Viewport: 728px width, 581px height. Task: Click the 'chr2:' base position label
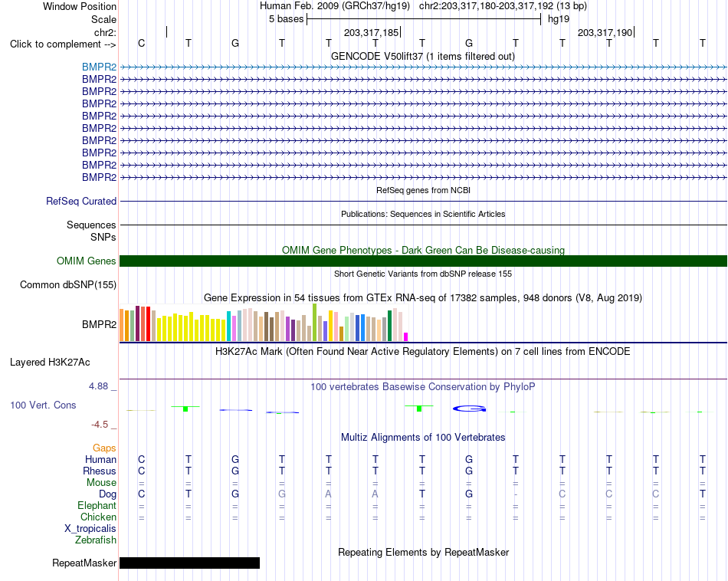(x=105, y=32)
